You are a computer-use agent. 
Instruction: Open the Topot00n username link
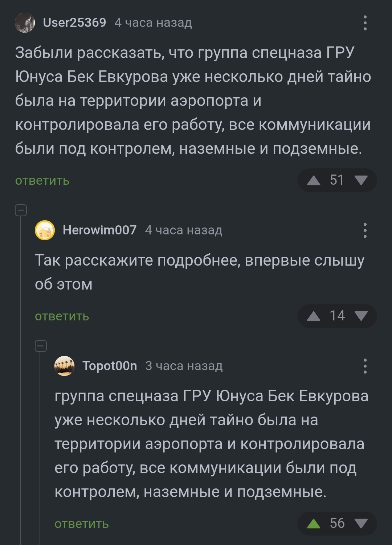point(110,366)
